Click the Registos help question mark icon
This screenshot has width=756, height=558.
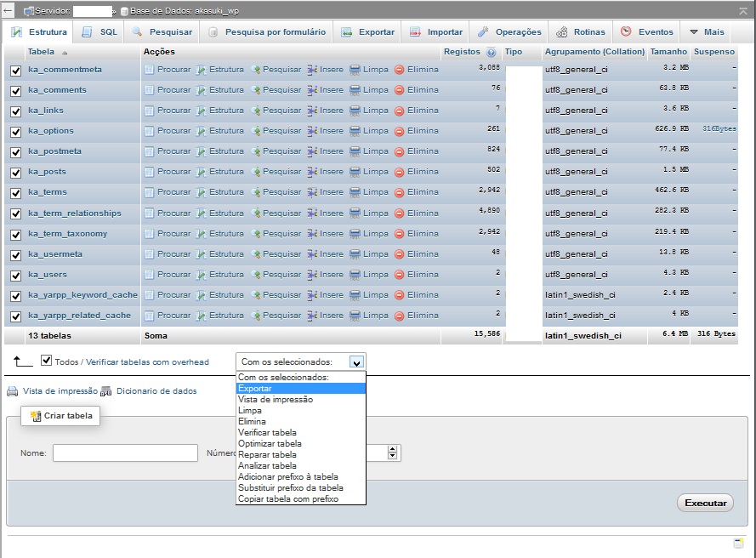click(x=492, y=52)
